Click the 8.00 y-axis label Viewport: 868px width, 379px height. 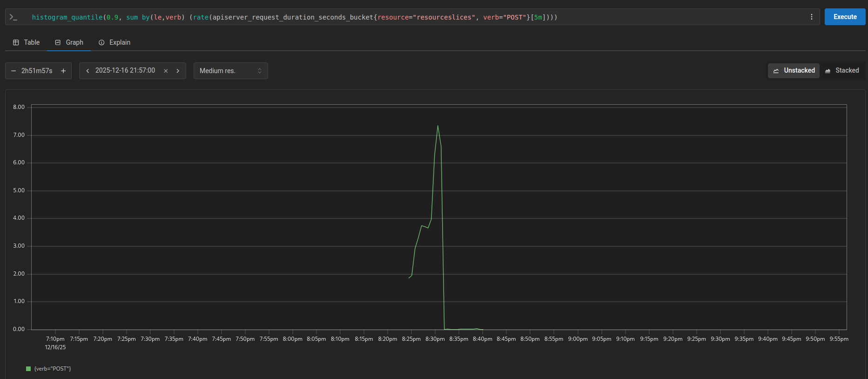tap(19, 107)
